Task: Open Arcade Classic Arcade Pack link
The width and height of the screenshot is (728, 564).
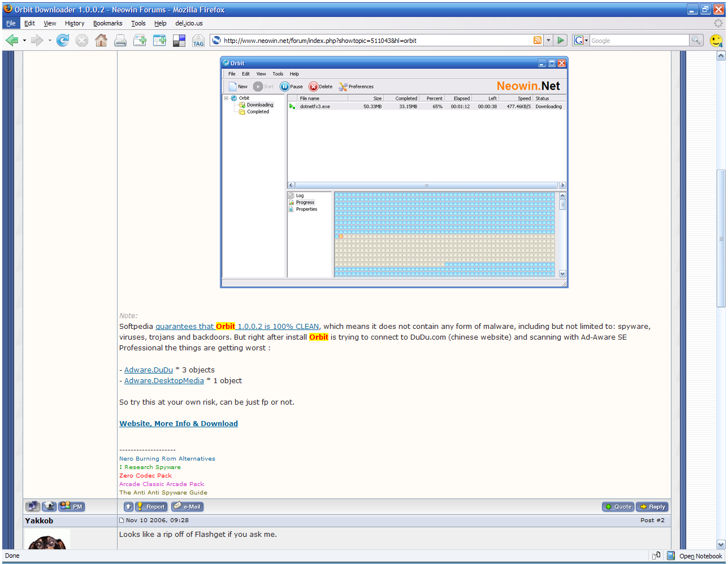Action: click(x=162, y=484)
